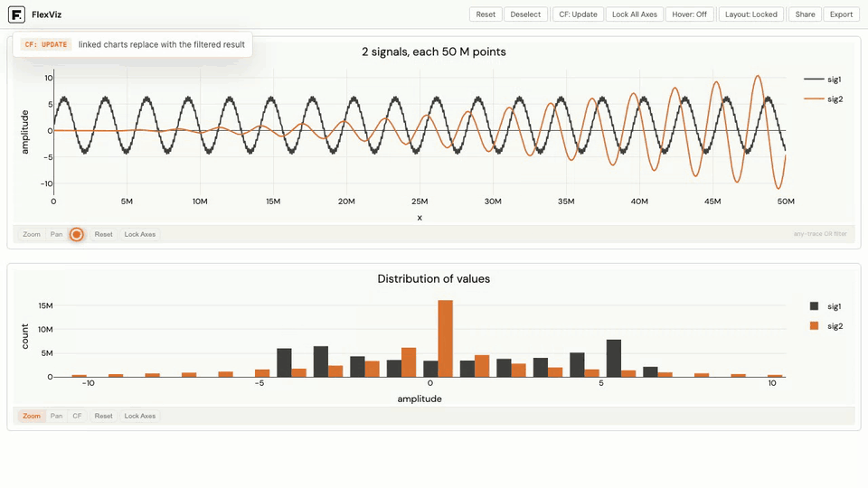Click Lock All Axes in the header

635,14
